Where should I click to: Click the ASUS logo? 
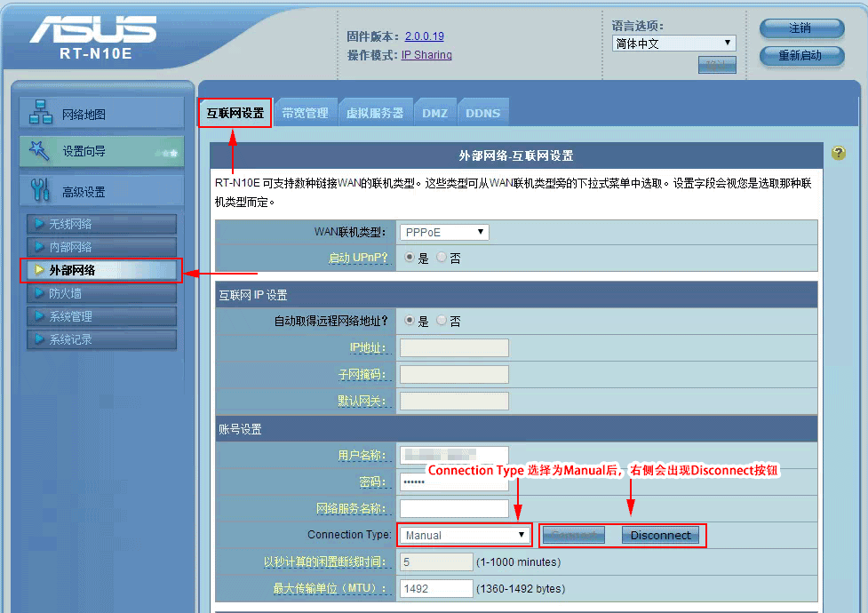tap(93, 30)
